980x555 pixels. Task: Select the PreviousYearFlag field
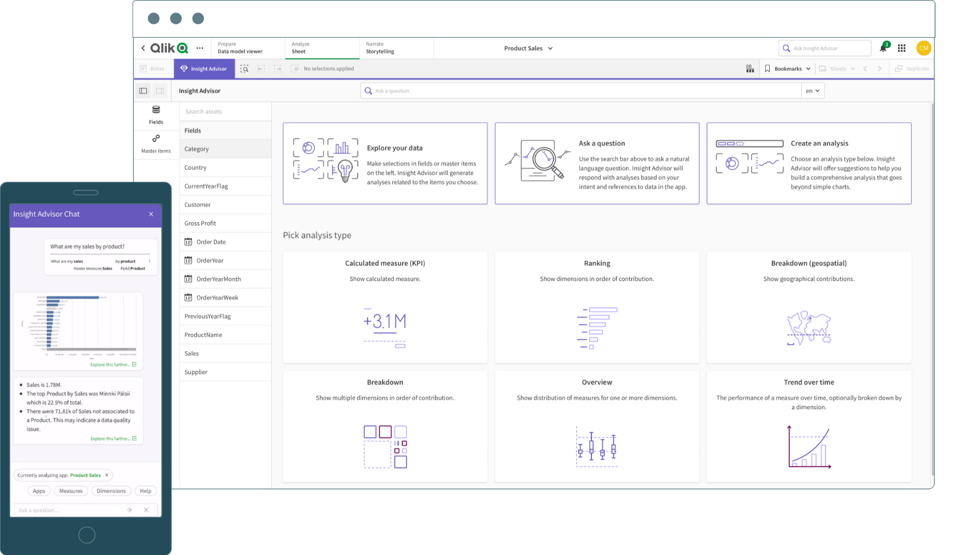[226, 316]
